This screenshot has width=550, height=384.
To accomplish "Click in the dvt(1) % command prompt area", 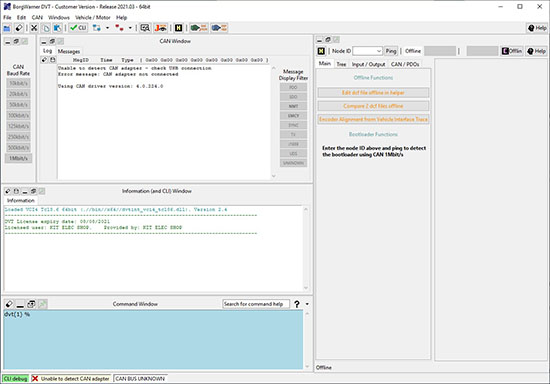I will click(x=153, y=339).
